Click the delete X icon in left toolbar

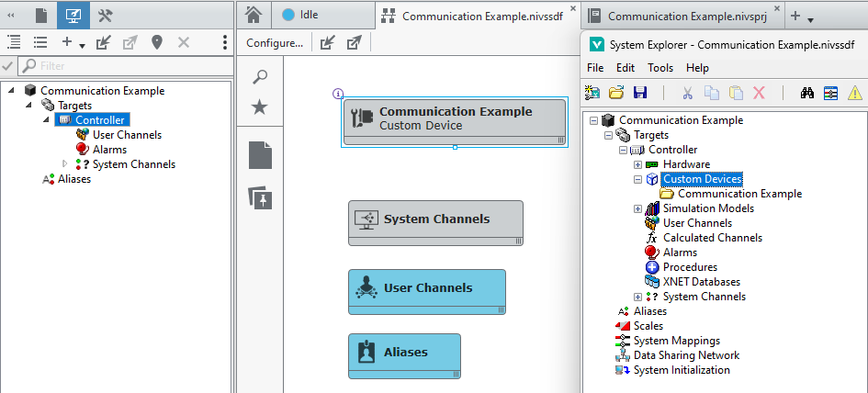(x=184, y=42)
